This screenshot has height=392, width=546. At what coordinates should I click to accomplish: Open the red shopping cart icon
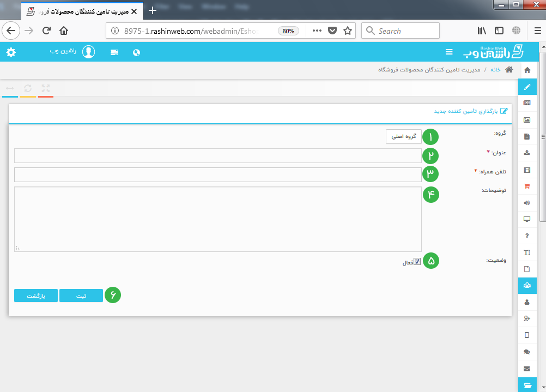pyautogui.click(x=527, y=186)
